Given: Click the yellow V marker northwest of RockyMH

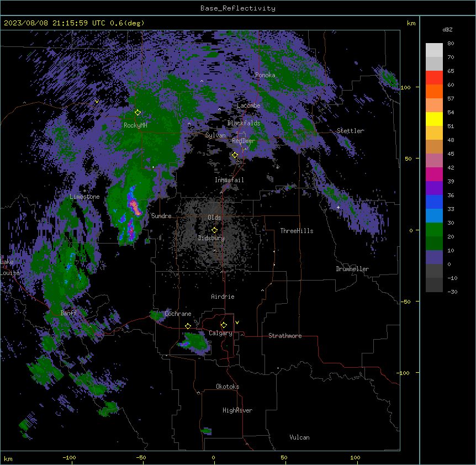Looking at the screenshot, I should (97, 102).
